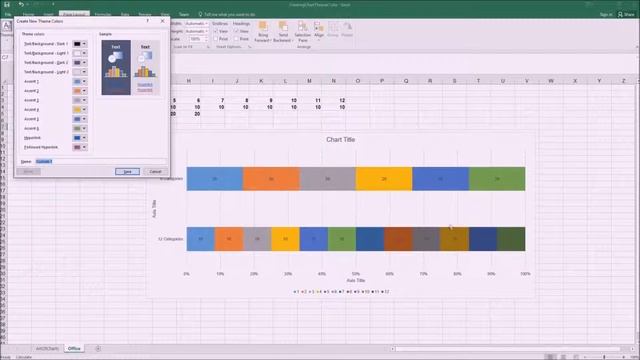Open Text/Background Dark 2 color dropdown
The width and height of the screenshot is (640, 360).
coord(84,62)
